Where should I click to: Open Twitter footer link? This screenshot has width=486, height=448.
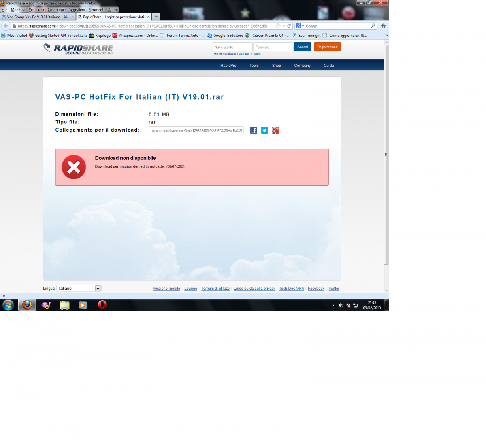(334, 289)
